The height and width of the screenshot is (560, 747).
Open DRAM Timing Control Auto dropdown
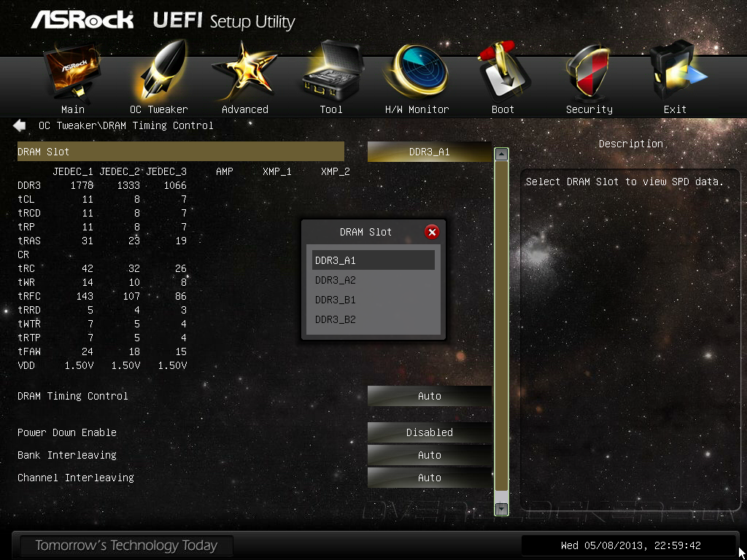click(429, 396)
